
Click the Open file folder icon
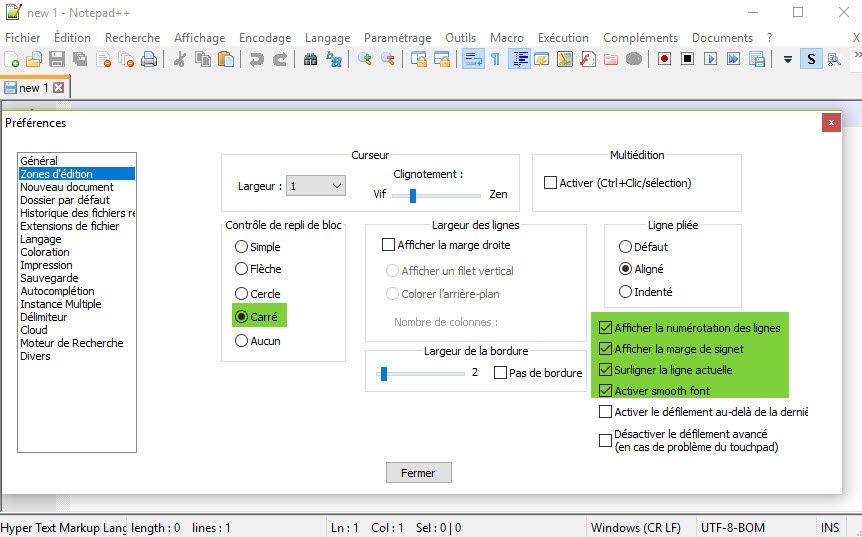click(34, 59)
